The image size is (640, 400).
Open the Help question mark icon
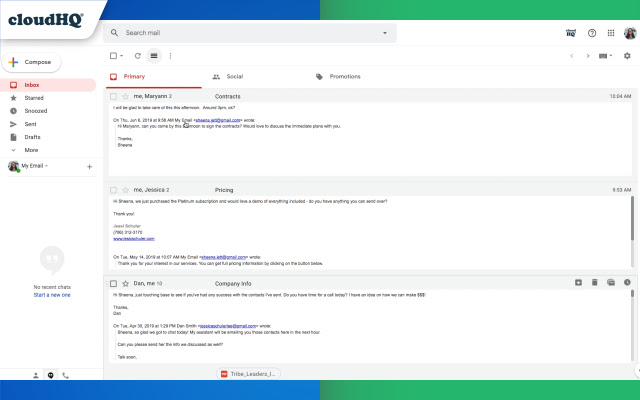(x=592, y=33)
